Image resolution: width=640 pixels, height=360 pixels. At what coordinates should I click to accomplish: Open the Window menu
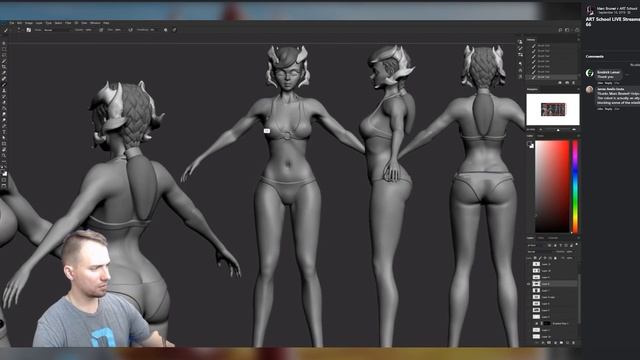95,23
